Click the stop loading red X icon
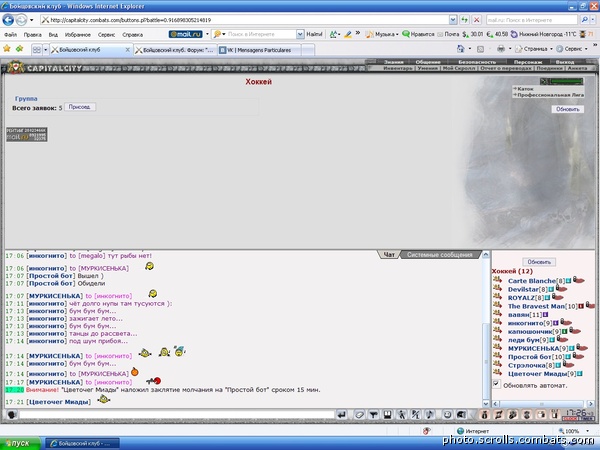600x450 pixels. coord(476,20)
